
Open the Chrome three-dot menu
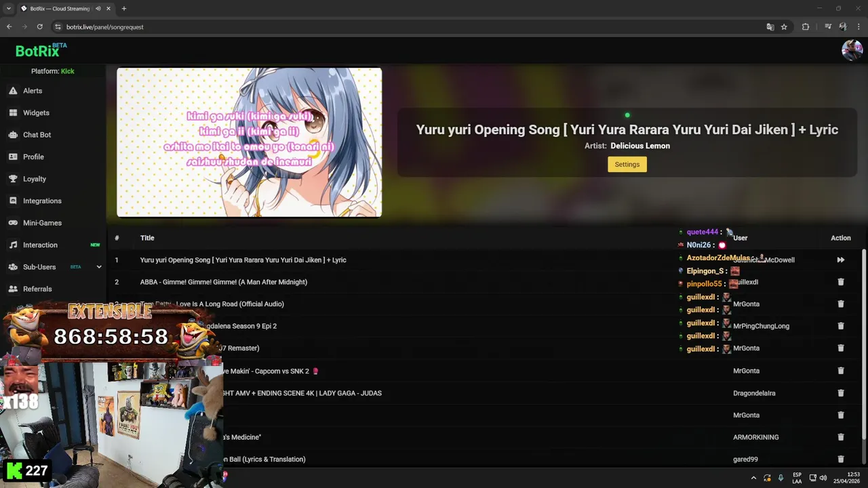pyautogui.click(x=859, y=27)
